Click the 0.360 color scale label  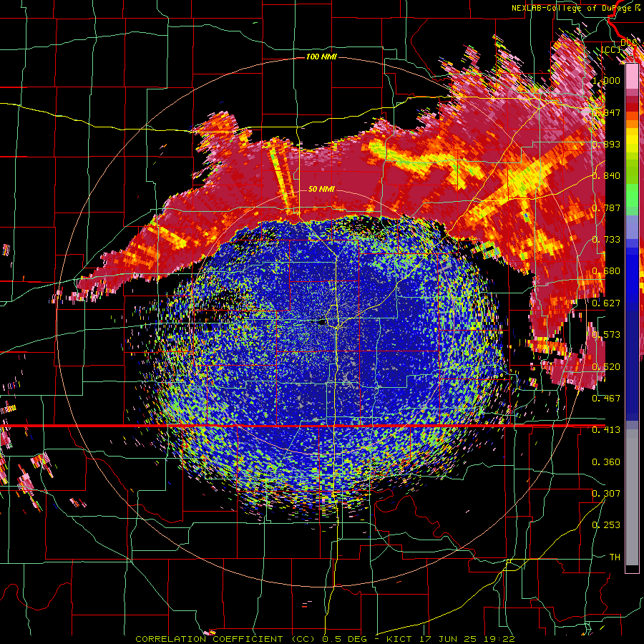tap(606, 462)
